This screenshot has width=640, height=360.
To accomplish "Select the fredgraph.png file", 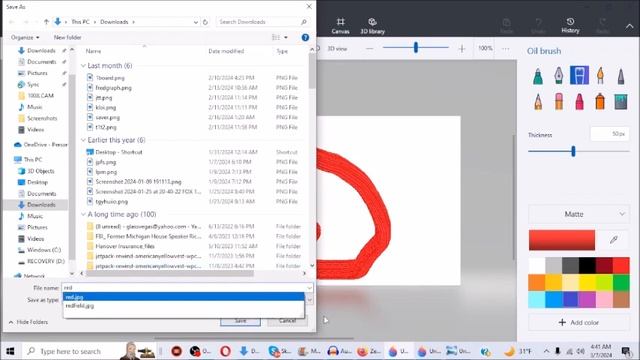I will [113, 88].
